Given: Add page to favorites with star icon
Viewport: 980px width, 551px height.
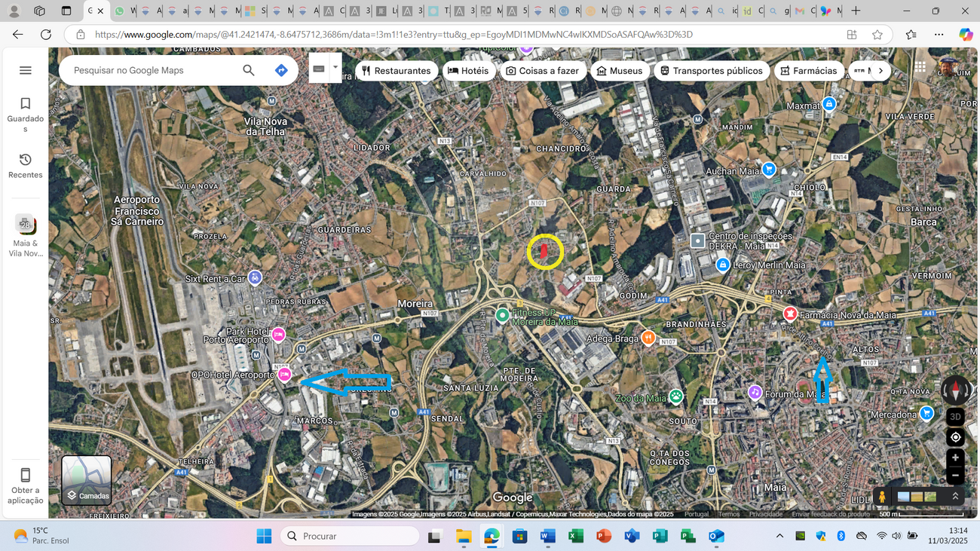Looking at the screenshot, I should pyautogui.click(x=877, y=35).
